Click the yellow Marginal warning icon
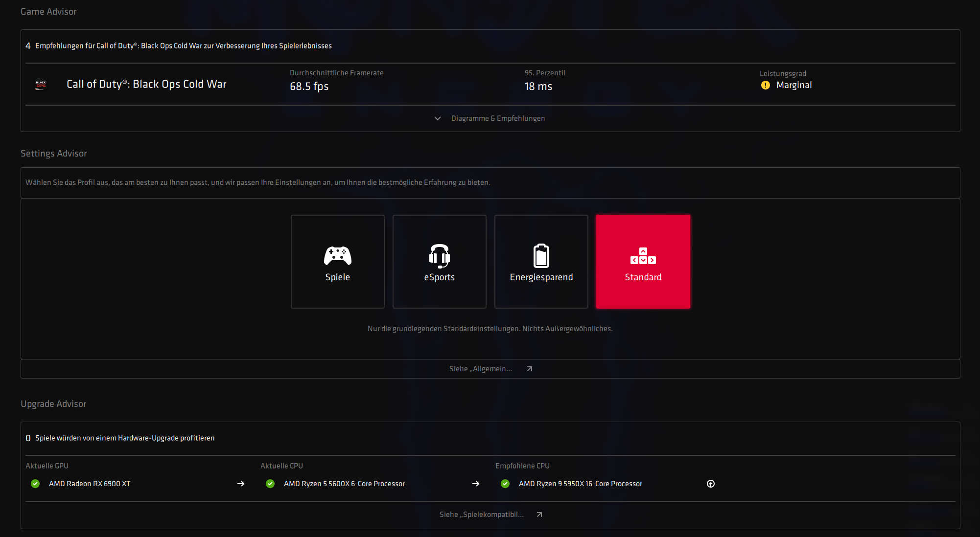The height and width of the screenshot is (537, 980). coord(766,85)
